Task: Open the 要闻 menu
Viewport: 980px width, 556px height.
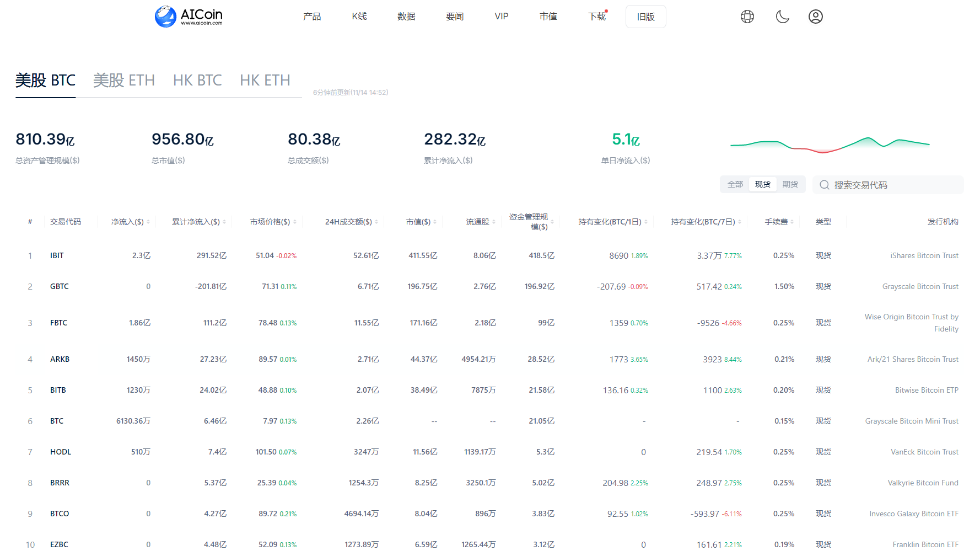Action: 455,17
